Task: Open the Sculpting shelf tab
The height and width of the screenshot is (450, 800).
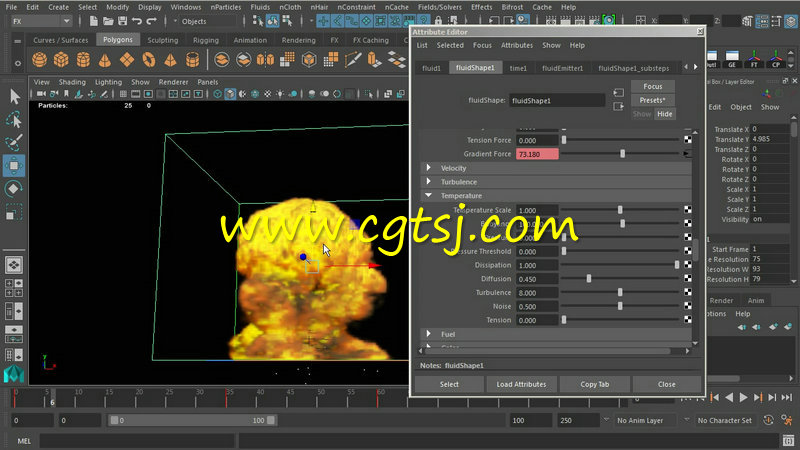Action: (x=163, y=40)
